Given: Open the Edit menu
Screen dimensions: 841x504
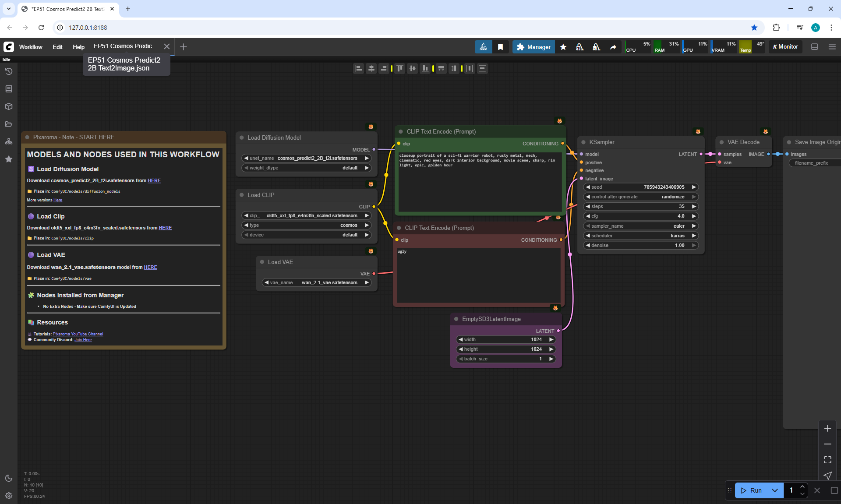Looking at the screenshot, I should pos(57,47).
